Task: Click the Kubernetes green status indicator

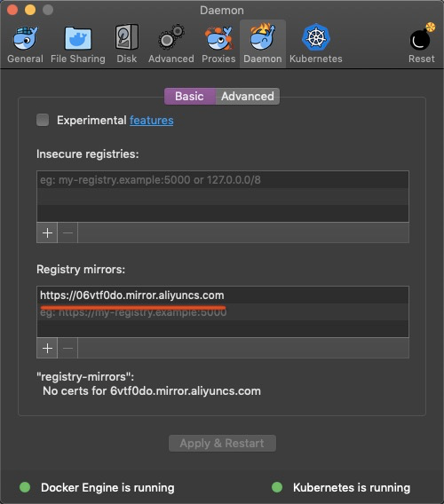Action: point(277,487)
